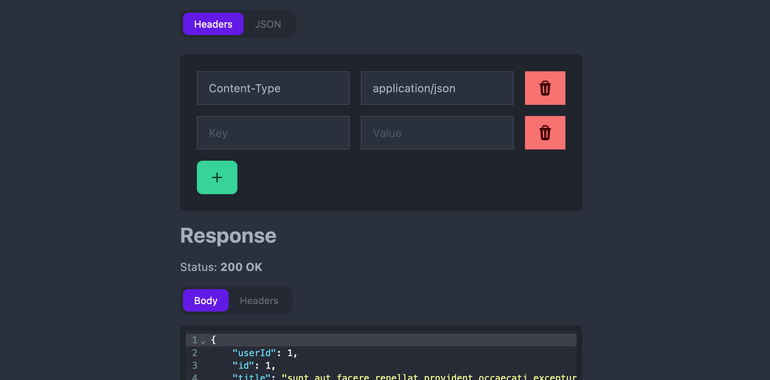Delete the Content-Type header row
This screenshot has height=380, width=770.
pos(545,88)
